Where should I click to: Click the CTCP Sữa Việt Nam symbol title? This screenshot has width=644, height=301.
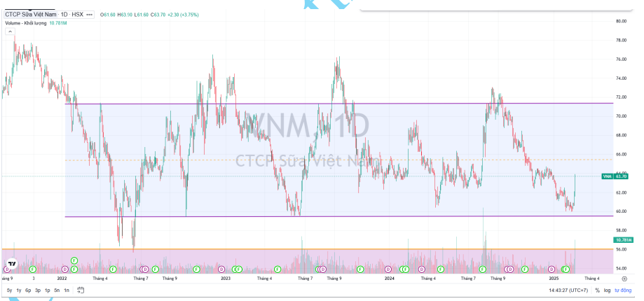click(30, 15)
